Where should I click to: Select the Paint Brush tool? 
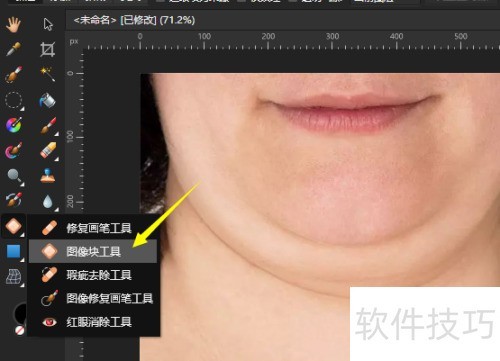(x=48, y=126)
